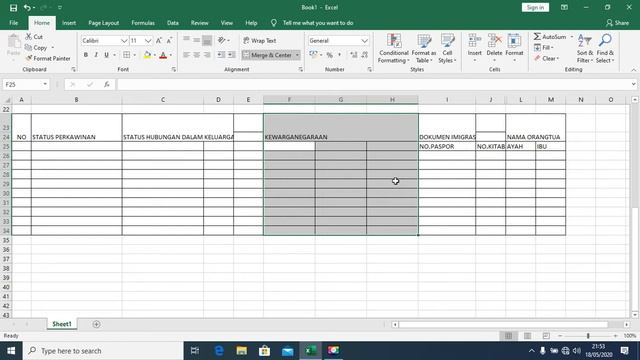The image size is (640, 360).
Task: Open the text orientation options
Action: 223,40
